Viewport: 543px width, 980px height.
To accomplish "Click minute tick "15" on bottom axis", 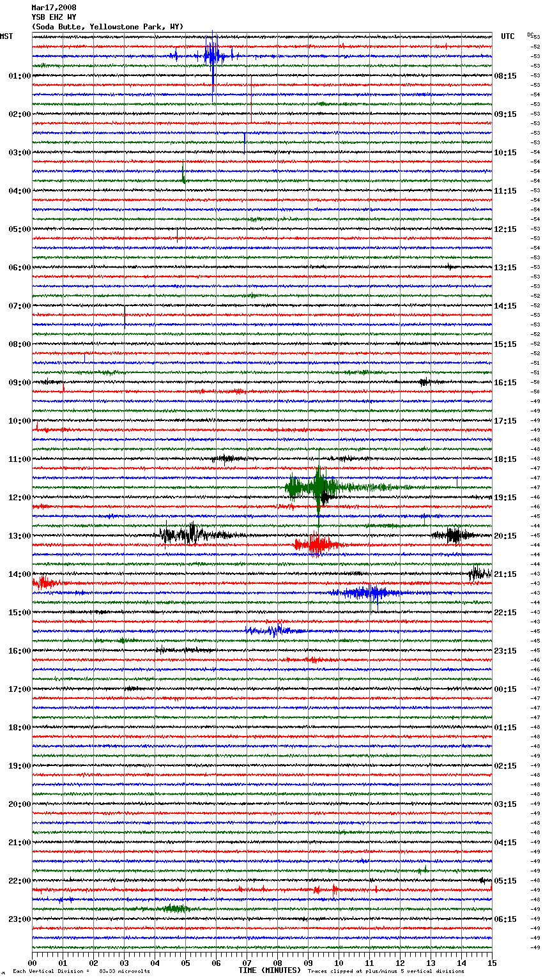I will (x=491, y=963).
